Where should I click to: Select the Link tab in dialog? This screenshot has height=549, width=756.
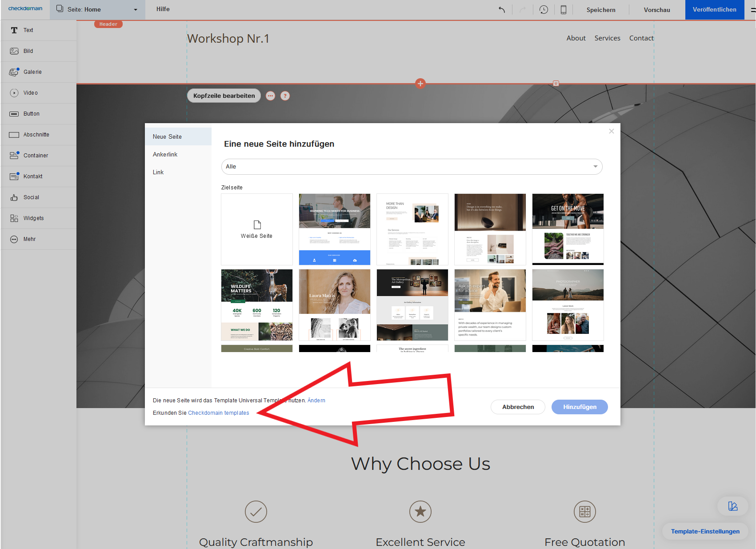[158, 172]
